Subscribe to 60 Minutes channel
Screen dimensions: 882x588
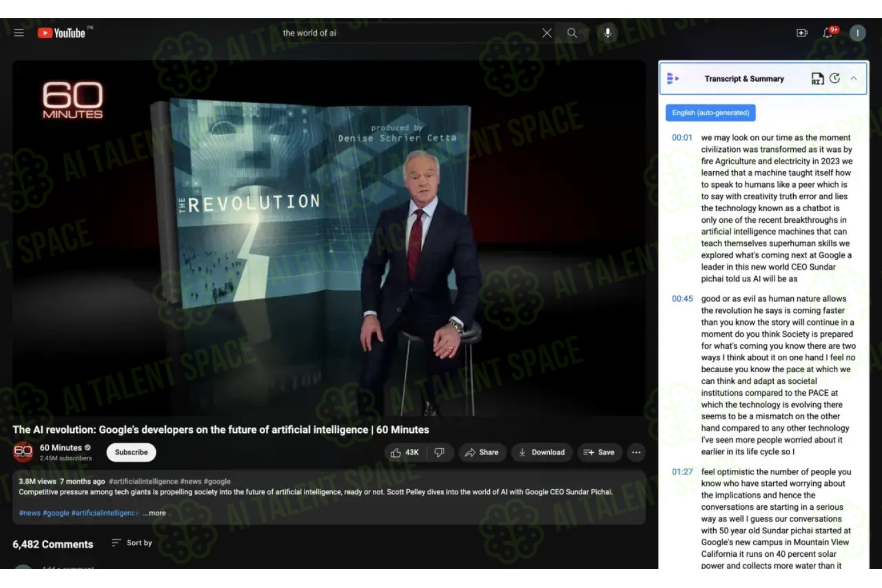point(131,452)
